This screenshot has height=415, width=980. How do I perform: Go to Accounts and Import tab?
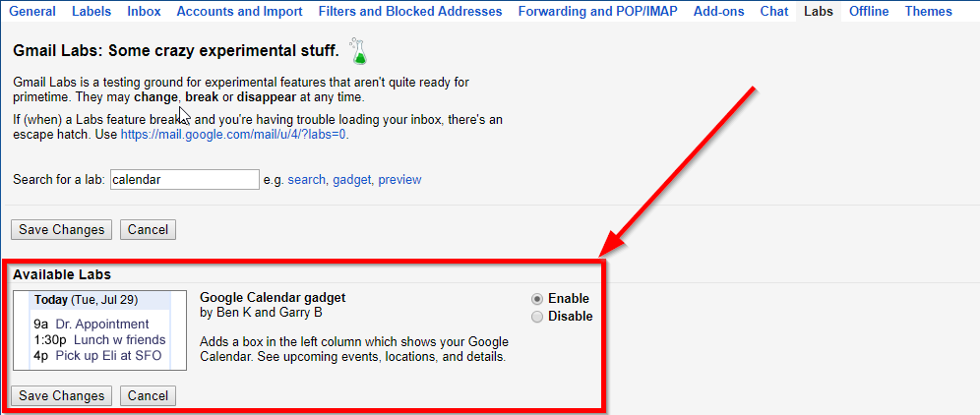tap(239, 11)
